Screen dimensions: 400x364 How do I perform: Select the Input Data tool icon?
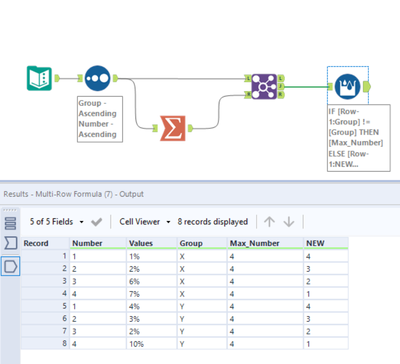point(39,78)
